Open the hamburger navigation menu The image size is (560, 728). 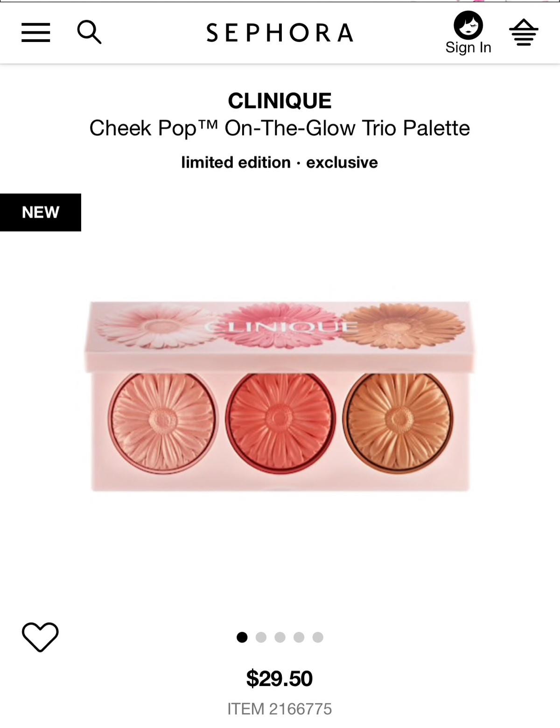35,33
